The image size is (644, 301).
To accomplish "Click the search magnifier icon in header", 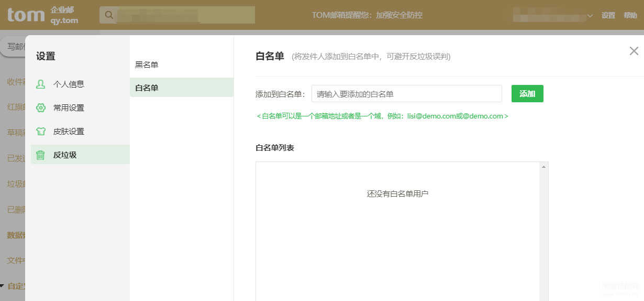I will (x=109, y=15).
